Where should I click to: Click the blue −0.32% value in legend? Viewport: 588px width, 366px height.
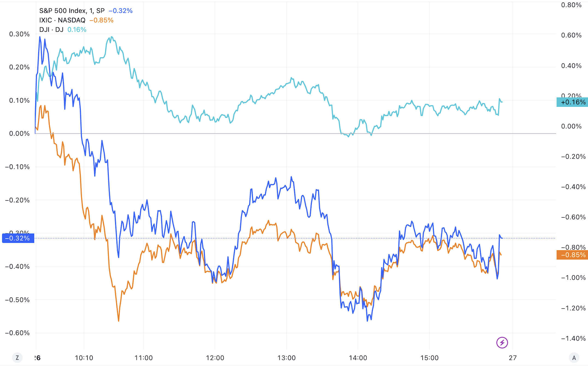pyautogui.click(x=121, y=11)
